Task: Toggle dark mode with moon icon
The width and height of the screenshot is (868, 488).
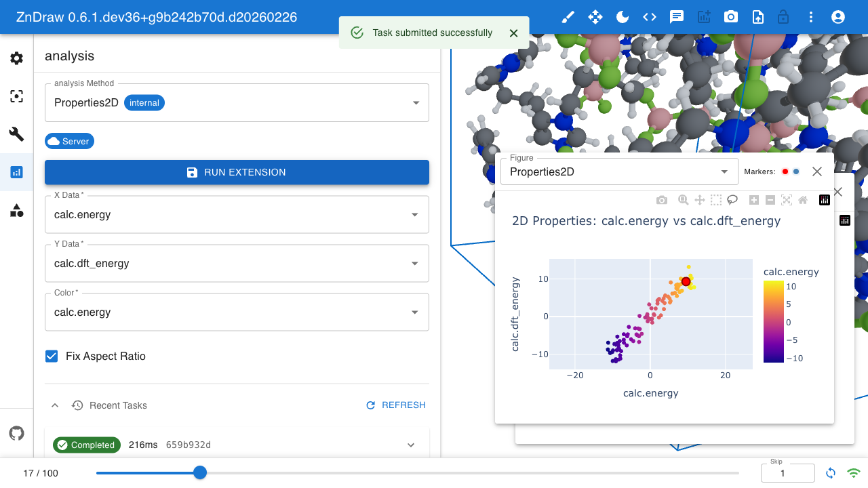Action: (622, 17)
